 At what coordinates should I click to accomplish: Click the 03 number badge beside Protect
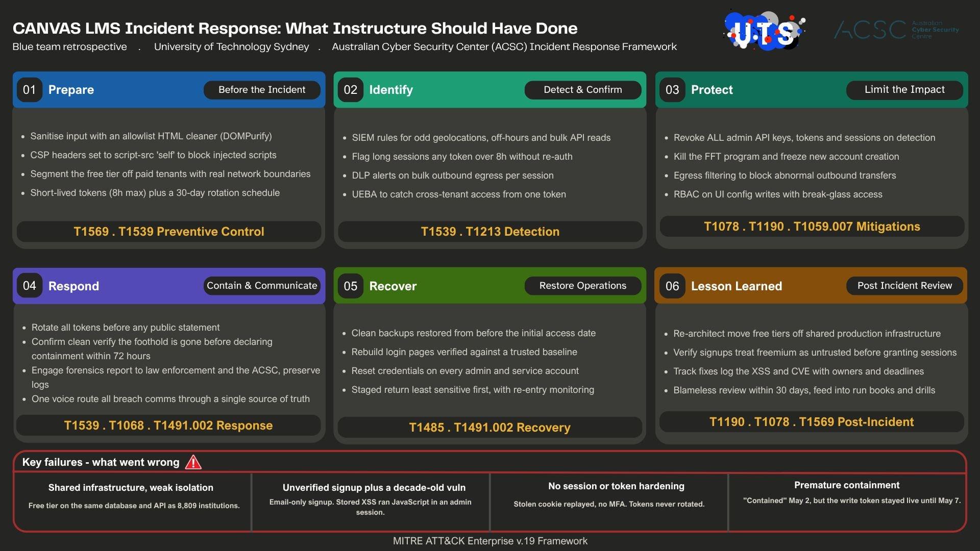(672, 90)
